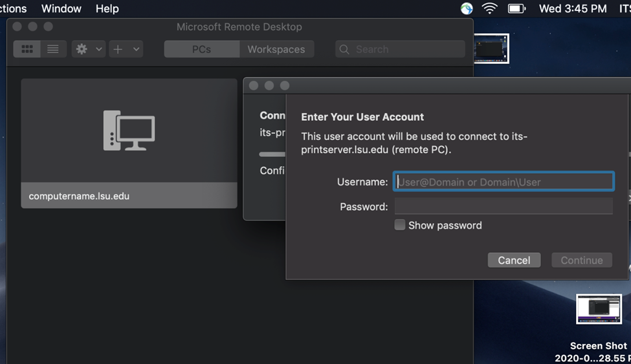Click the Wi-Fi status icon

click(489, 8)
